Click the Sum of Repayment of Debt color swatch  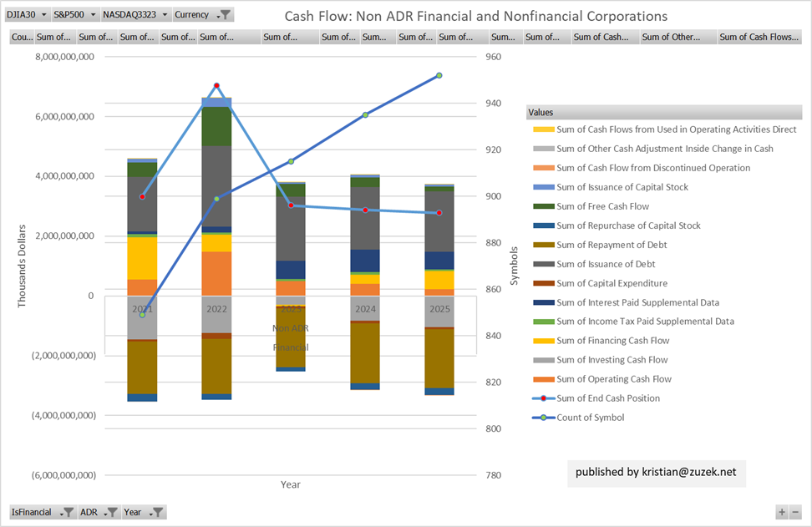click(x=542, y=245)
